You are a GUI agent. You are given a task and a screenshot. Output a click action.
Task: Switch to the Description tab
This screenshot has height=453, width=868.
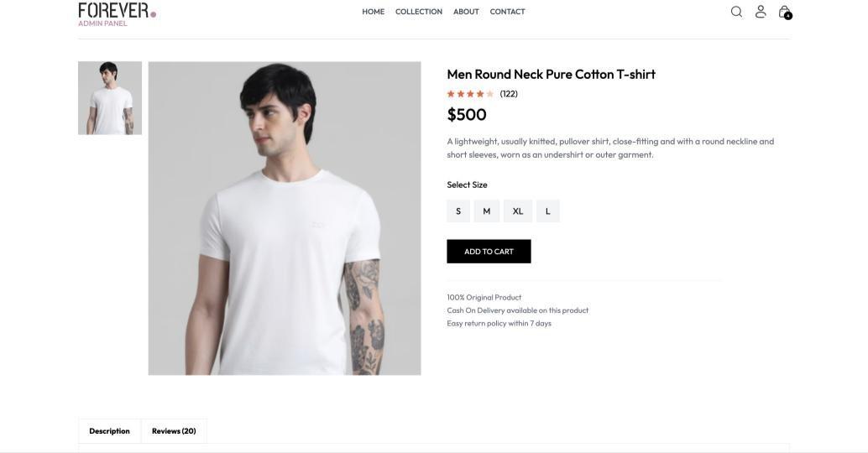(x=110, y=431)
